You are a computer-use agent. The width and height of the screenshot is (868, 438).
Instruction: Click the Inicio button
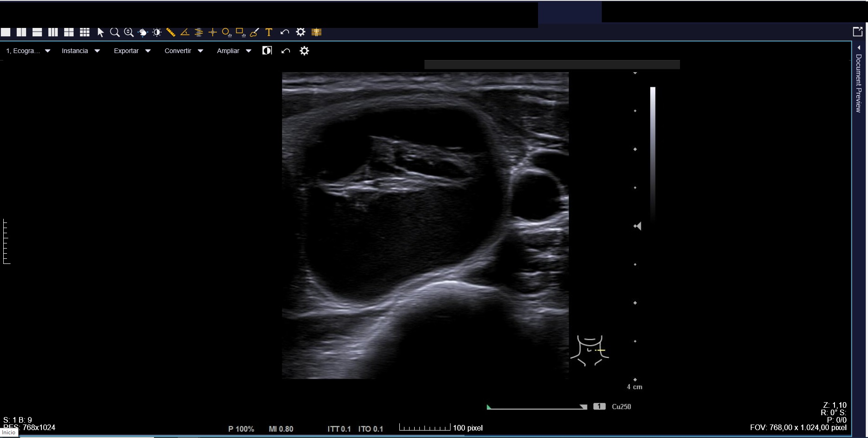pos(8,433)
